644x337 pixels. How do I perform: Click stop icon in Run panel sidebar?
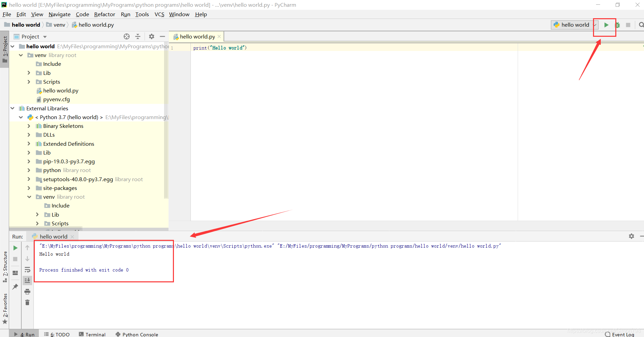15,259
